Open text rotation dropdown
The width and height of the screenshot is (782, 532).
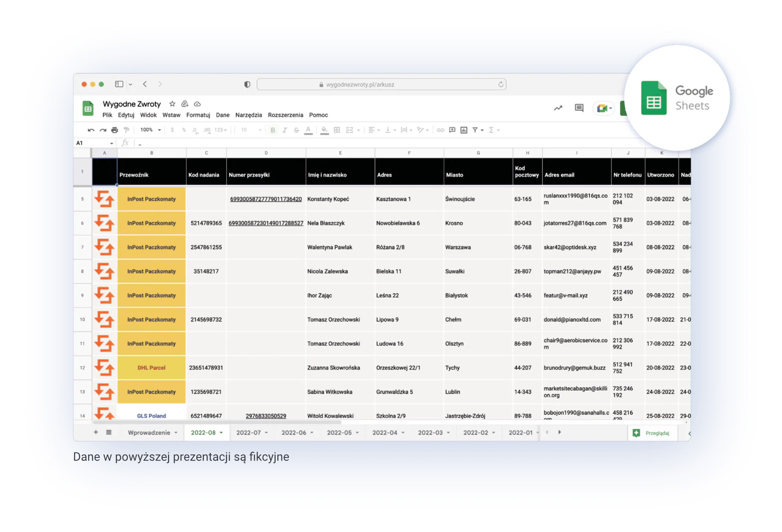tap(422, 130)
